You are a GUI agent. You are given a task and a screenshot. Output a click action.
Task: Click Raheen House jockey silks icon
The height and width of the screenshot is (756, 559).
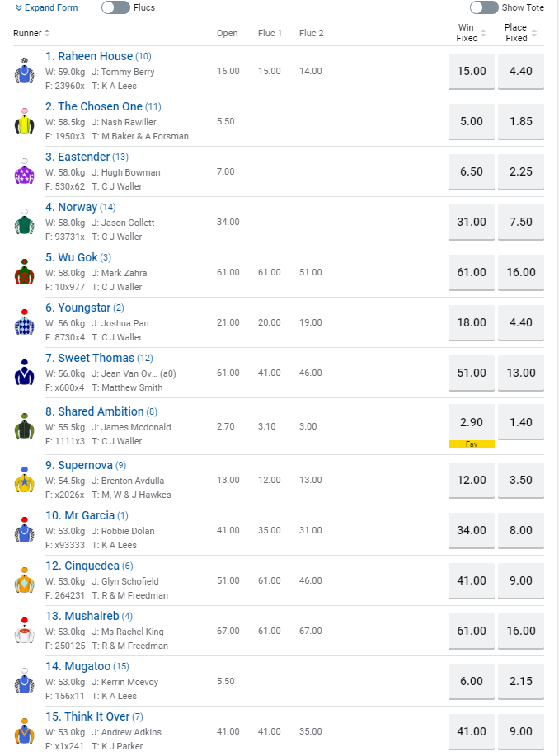tap(24, 71)
